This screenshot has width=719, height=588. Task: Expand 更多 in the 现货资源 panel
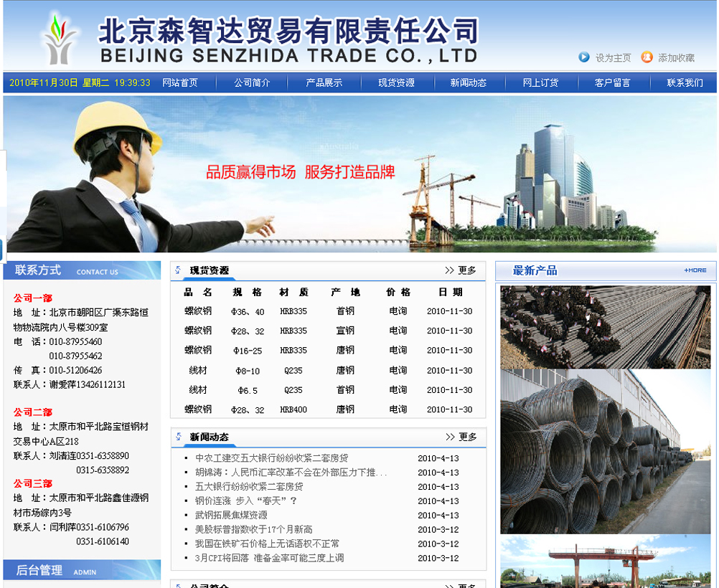(x=461, y=270)
